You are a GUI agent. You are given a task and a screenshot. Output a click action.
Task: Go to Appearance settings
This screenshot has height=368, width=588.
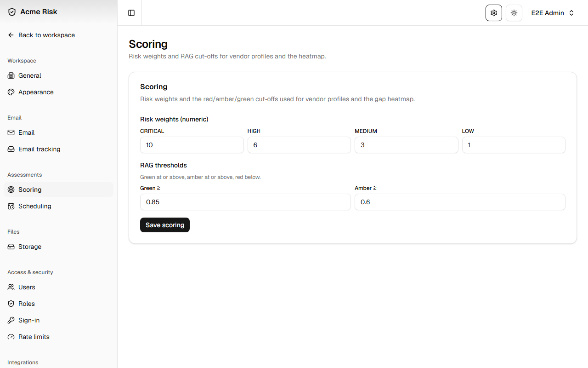(x=58, y=92)
